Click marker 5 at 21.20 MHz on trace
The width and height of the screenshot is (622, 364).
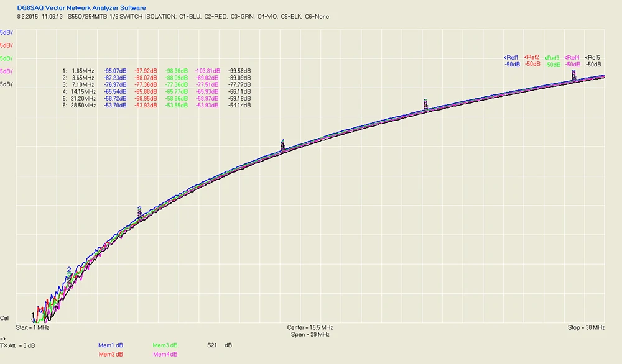point(425,104)
